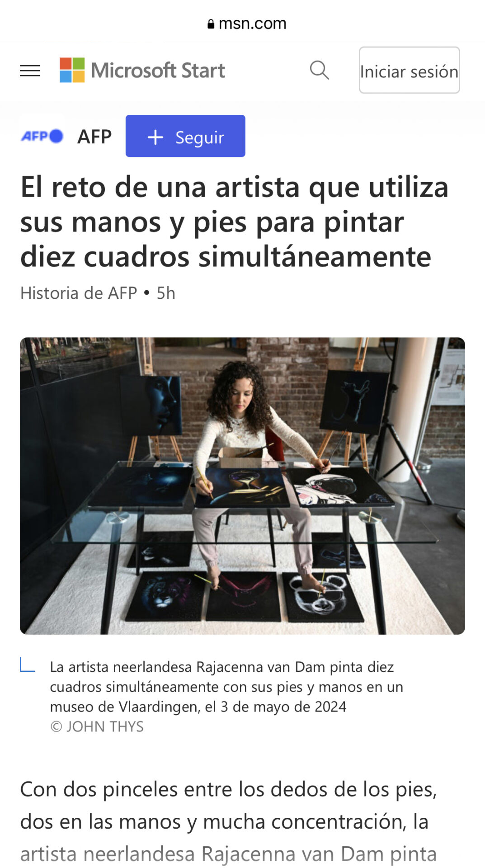Screen dimensions: 485x868
Task: Open the artist painting photo
Action: tap(242, 486)
